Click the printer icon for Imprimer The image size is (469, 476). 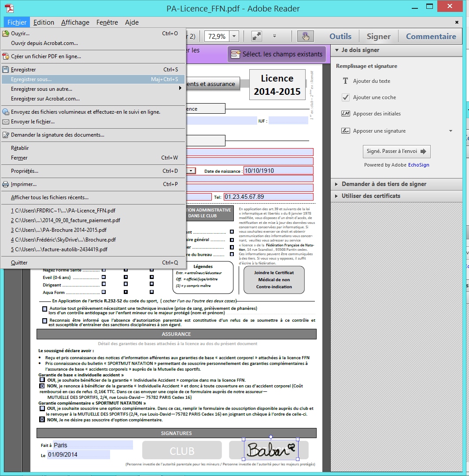click(x=5, y=184)
